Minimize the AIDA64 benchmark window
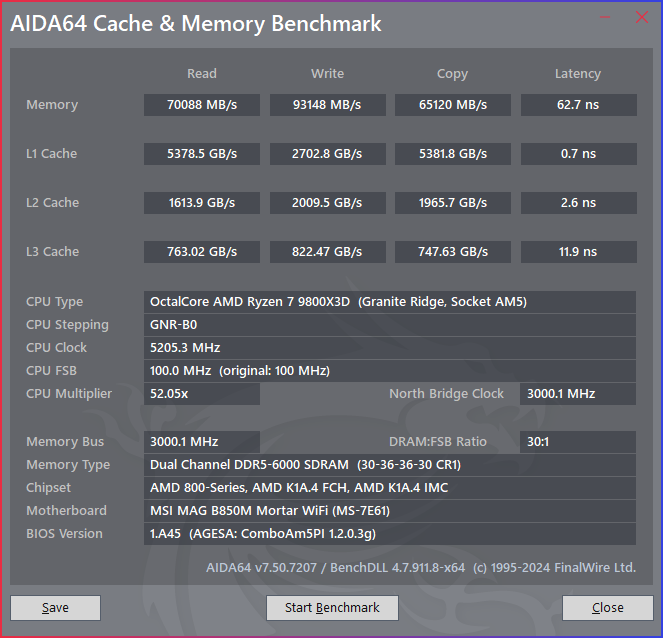Image resolution: width=663 pixels, height=638 pixels. [x=604, y=17]
